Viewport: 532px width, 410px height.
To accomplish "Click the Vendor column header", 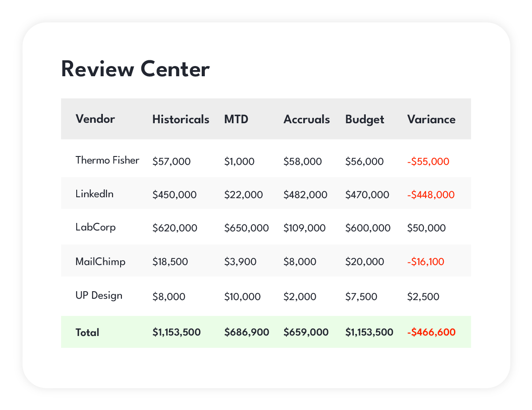I will coord(95,119).
